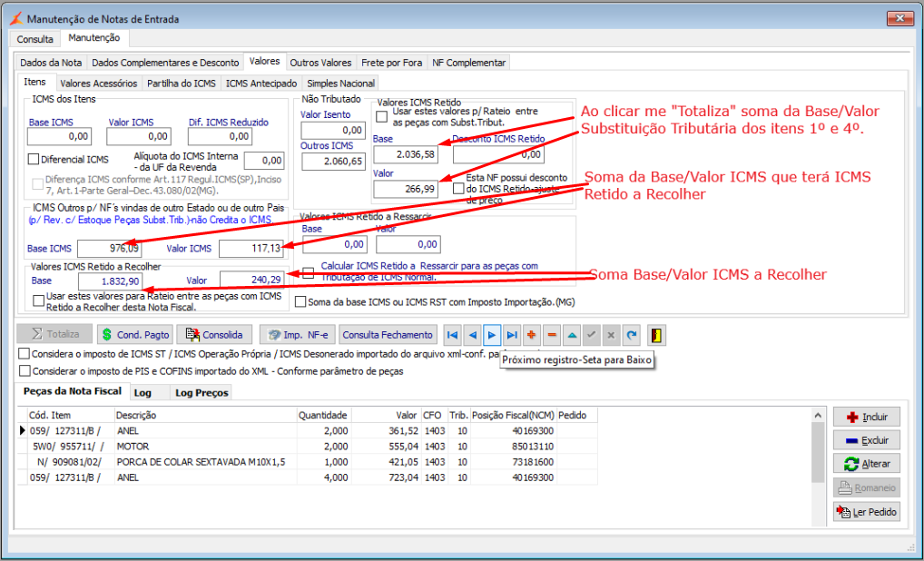
Task: Insert new record with orange plus
Action: click(x=532, y=335)
